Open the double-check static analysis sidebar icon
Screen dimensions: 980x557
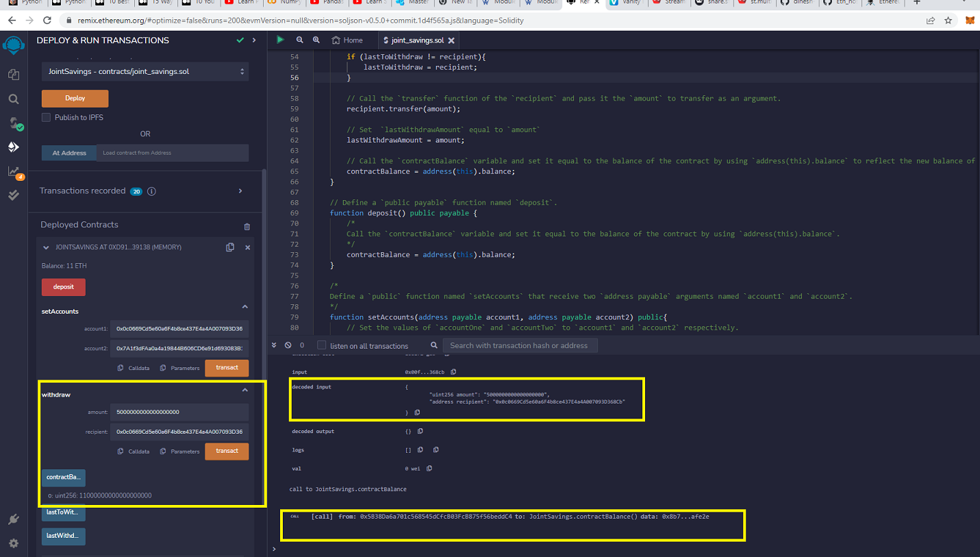point(13,195)
